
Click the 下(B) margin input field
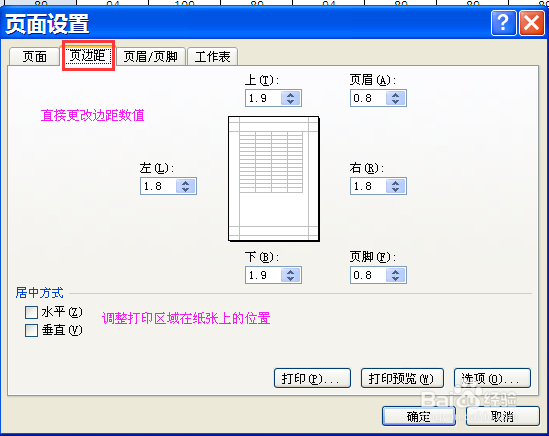click(263, 275)
